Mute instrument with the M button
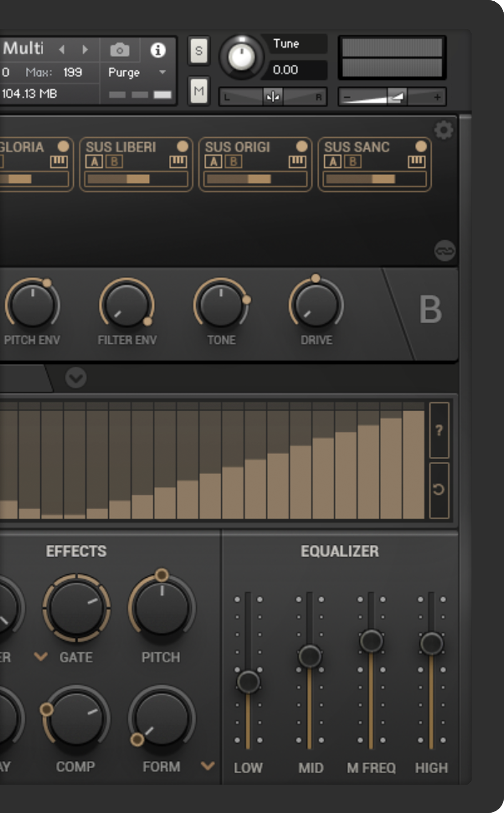This screenshot has width=504, height=813. 198,91
